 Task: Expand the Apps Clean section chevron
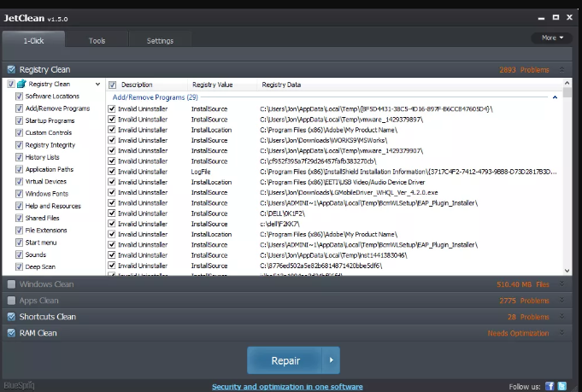pyautogui.click(x=562, y=301)
